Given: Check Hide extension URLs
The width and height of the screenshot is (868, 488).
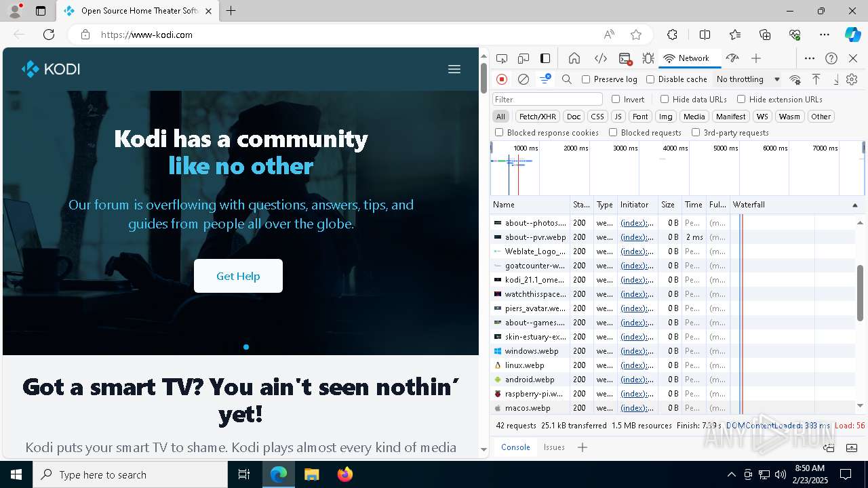Looking at the screenshot, I should click(741, 99).
